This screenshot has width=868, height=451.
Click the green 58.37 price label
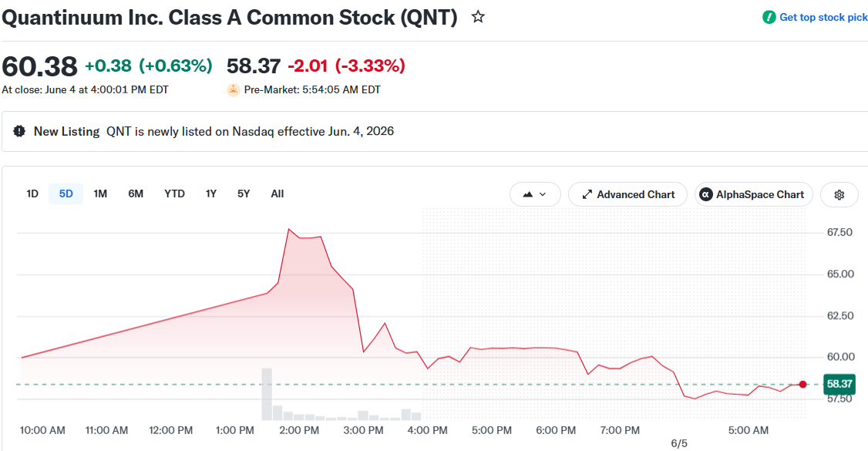pos(839,383)
